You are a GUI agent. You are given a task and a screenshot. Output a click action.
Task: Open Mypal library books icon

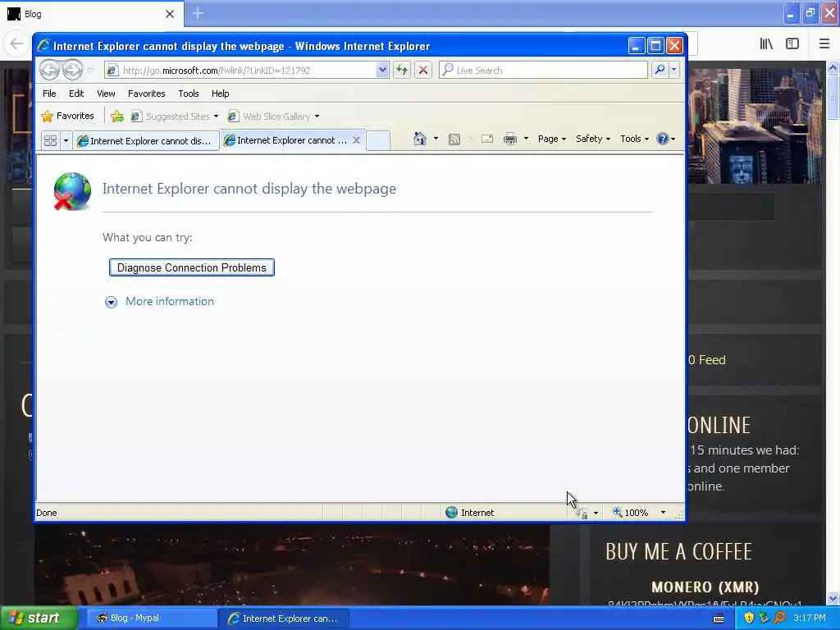pyautogui.click(x=767, y=43)
